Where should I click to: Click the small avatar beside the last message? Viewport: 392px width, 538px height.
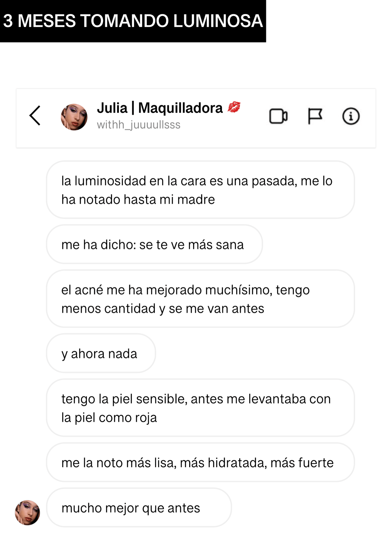click(27, 512)
